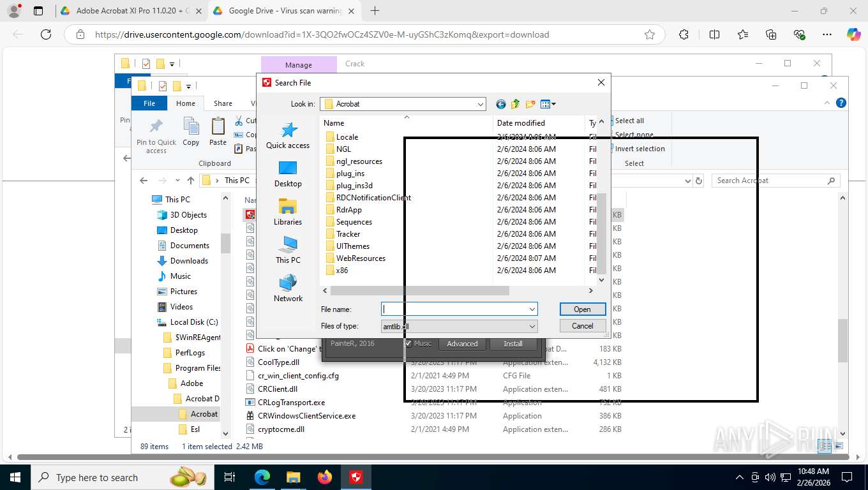
Task: Click Invert selection in Explorer ribbon
Action: pyautogui.click(x=640, y=149)
